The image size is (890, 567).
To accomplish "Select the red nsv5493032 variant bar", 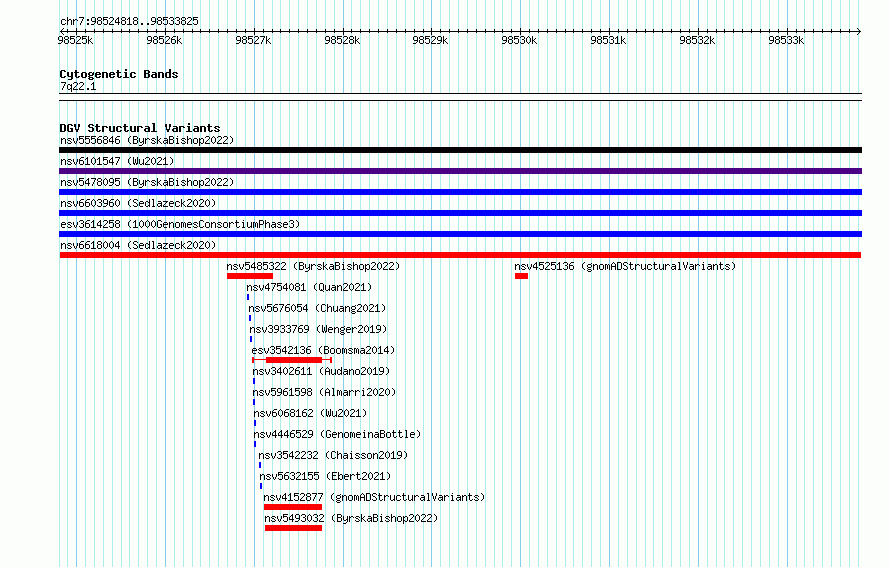I will pos(293,528).
